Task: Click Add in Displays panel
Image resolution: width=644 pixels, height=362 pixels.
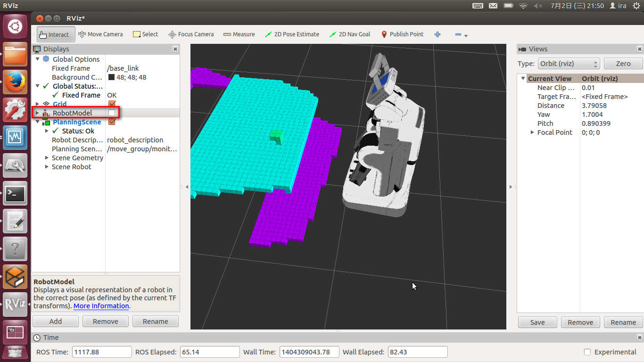Action: point(56,321)
